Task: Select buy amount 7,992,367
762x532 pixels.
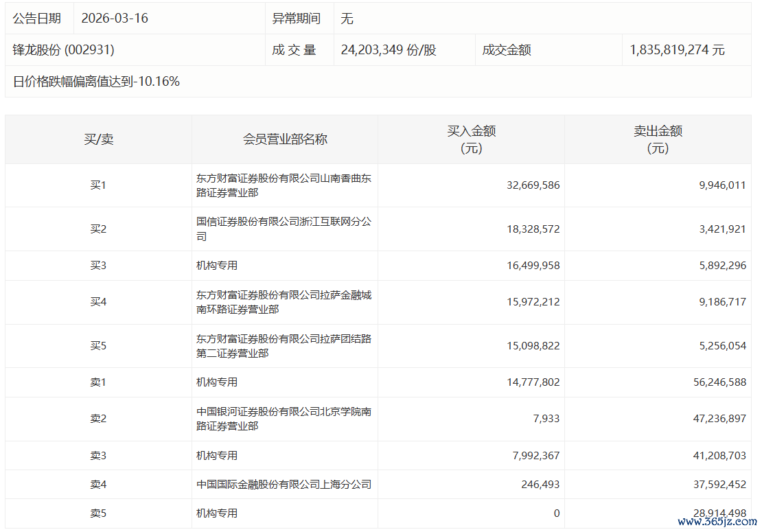Action: (536, 455)
